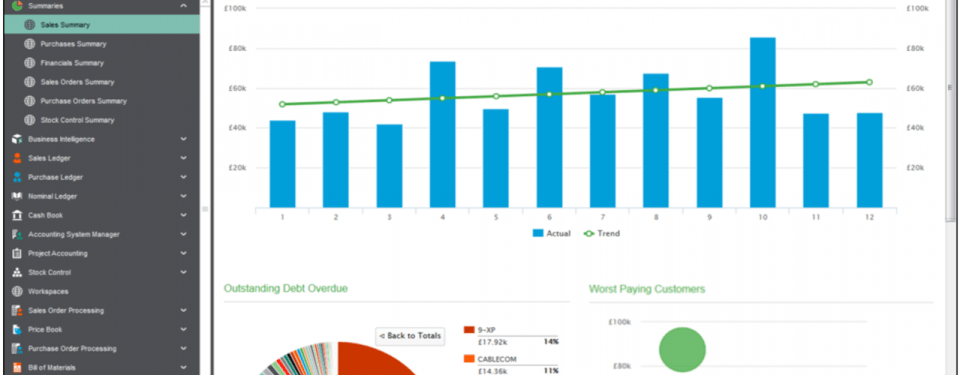
Task: Click the Sales Ledger person icon
Action: point(17,158)
